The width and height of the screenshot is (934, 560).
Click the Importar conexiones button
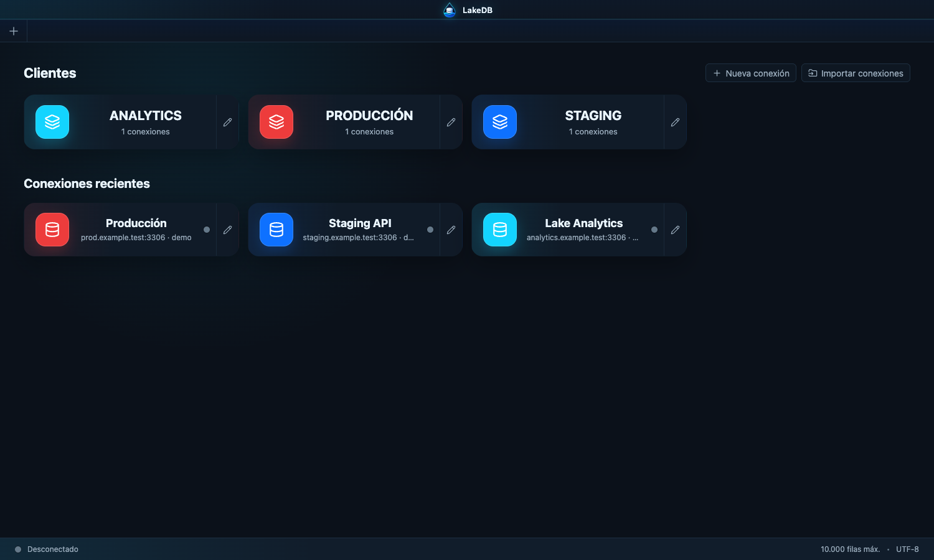point(856,73)
